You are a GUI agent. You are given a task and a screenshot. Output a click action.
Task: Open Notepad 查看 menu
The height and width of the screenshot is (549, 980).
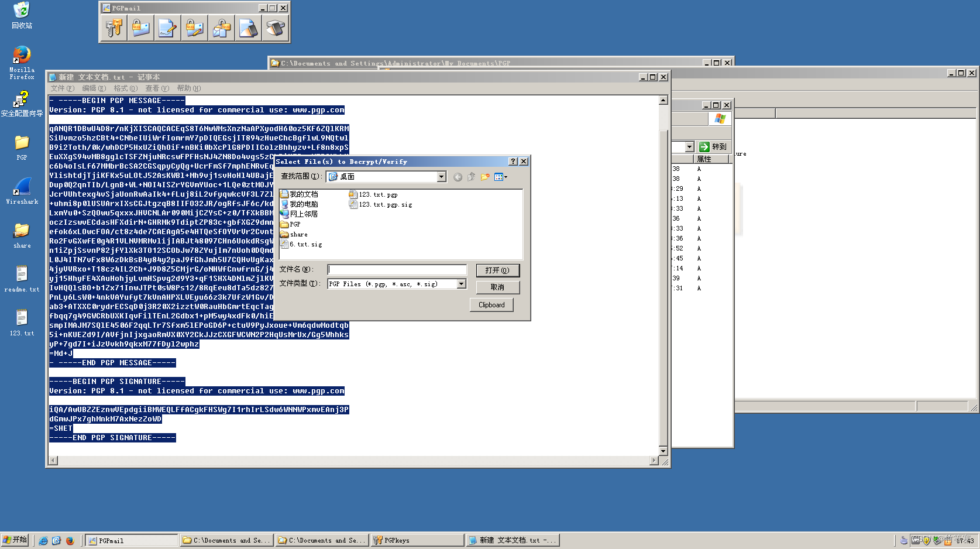click(x=157, y=88)
